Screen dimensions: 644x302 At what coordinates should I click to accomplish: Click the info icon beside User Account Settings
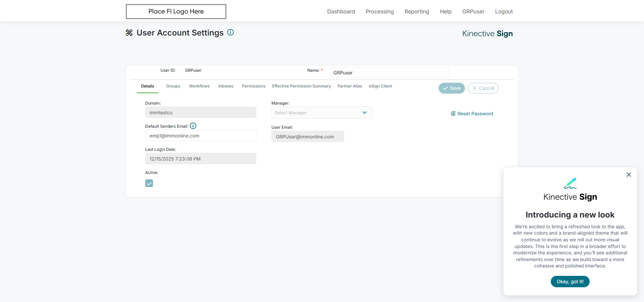pyautogui.click(x=230, y=33)
